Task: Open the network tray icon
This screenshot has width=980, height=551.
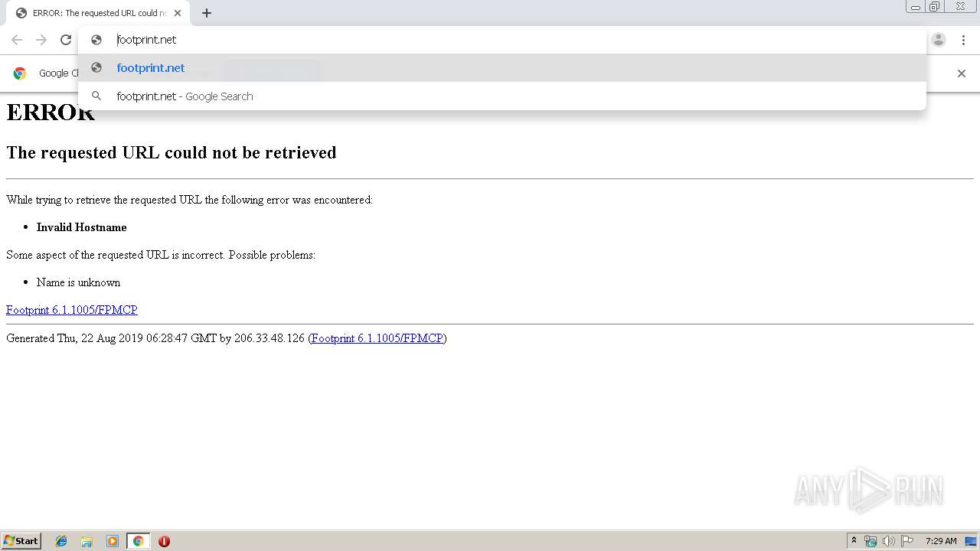Action: click(871, 541)
